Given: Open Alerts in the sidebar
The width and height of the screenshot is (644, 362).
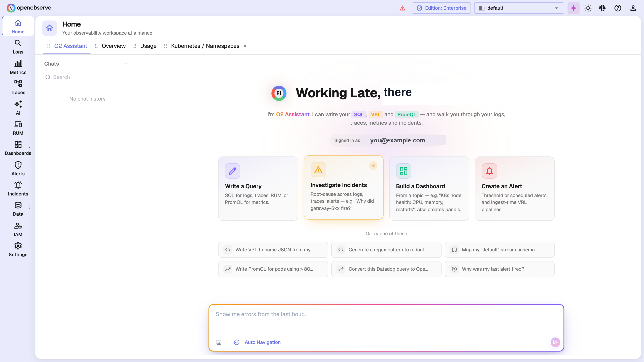Looking at the screenshot, I should (18, 168).
